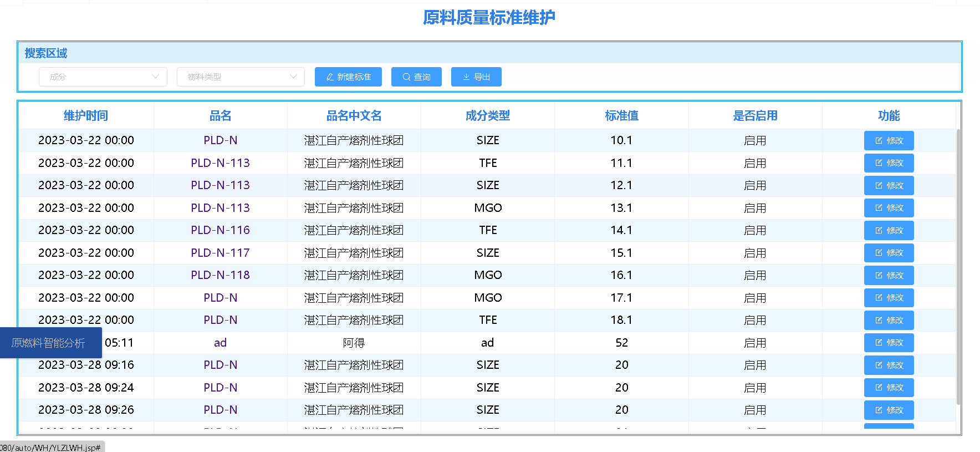
Task: Click the standard value 16.1 cell
Action: pos(621,275)
